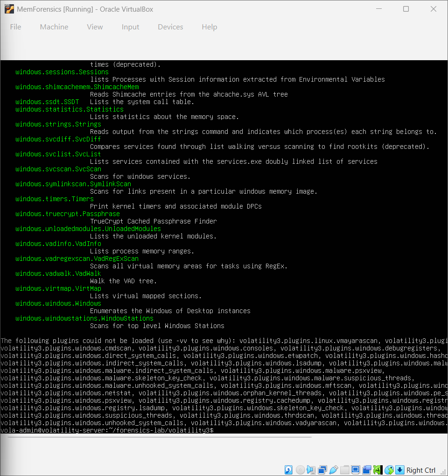The image size is (448, 476).
Task: Click windows.svcscan.SvcScan plugin name
Action: point(58,169)
